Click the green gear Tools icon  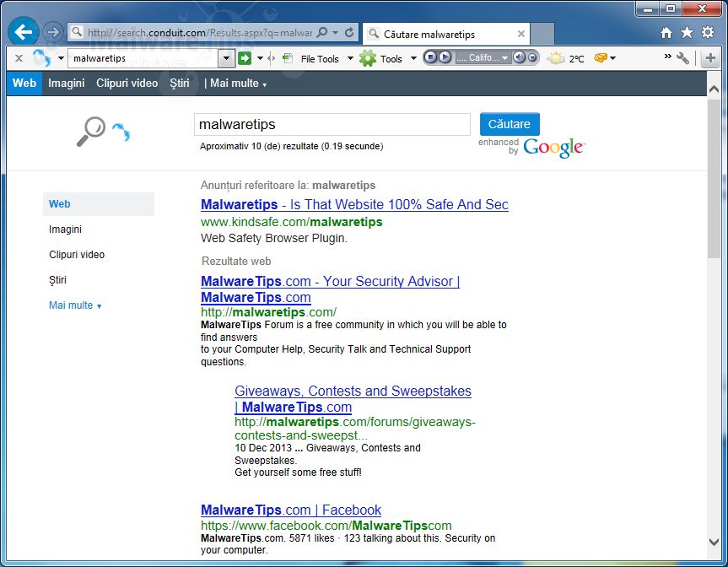[x=367, y=58]
